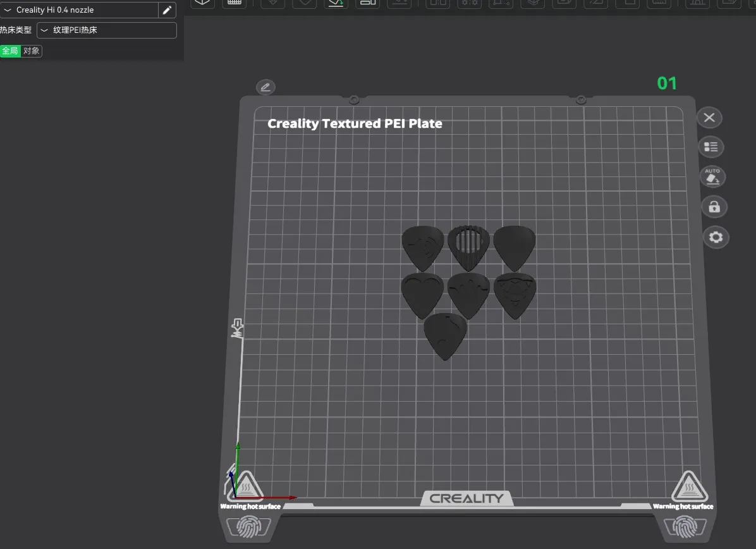This screenshot has height=549, width=756.
Task: Click the AUTO orient plate icon
Action: pos(712,176)
